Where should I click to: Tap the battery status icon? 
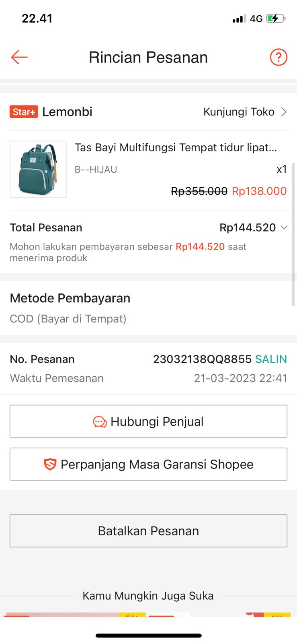pyautogui.click(x=276, y=19)
